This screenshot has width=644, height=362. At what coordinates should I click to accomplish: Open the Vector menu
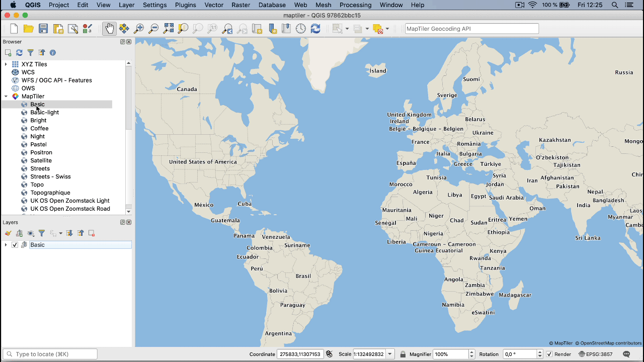214,5
